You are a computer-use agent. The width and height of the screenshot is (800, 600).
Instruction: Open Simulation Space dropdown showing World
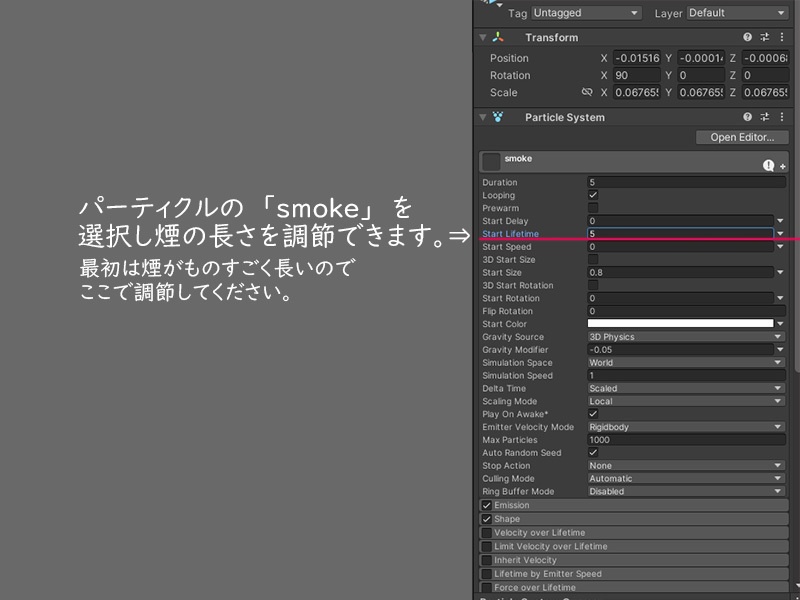pos(686,362)
